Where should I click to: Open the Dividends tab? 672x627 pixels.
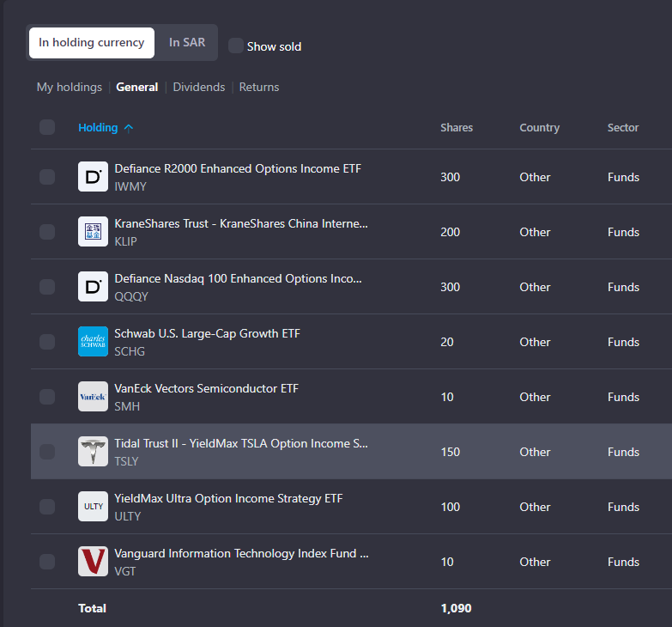[x=199, y=87]
